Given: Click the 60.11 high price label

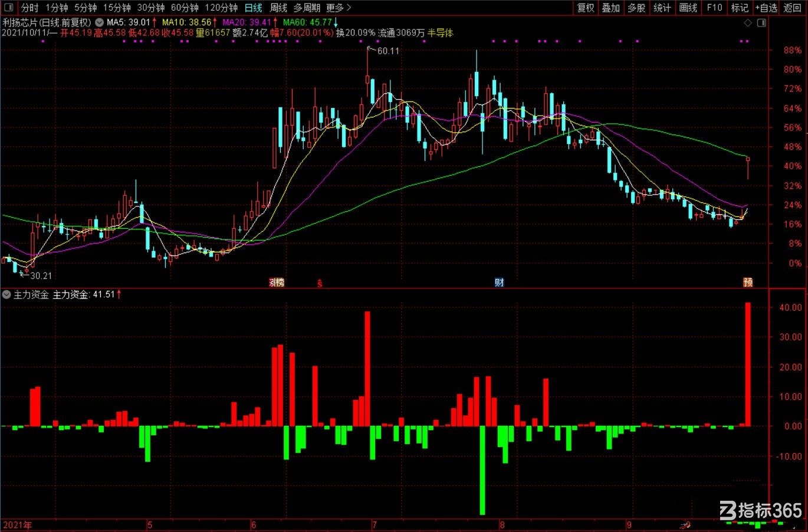Looking at the screenshot, I should 388,51.
